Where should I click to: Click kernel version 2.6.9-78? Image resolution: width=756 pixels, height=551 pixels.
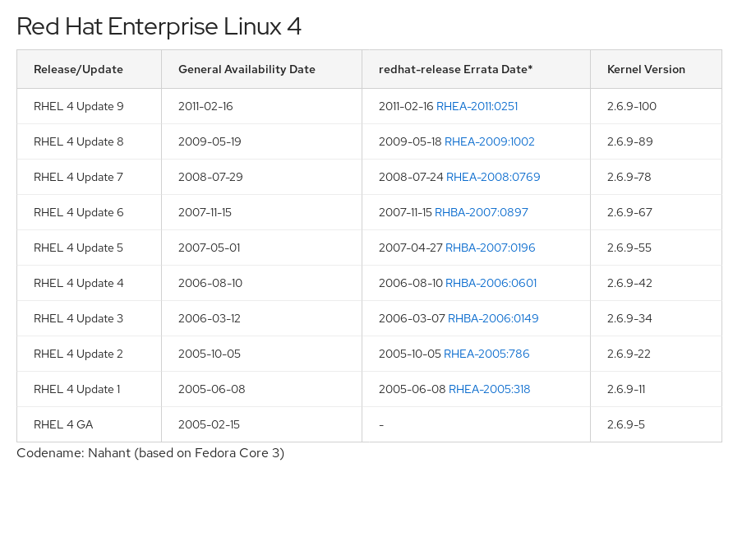pyautogui.click(x=629, y=177)
